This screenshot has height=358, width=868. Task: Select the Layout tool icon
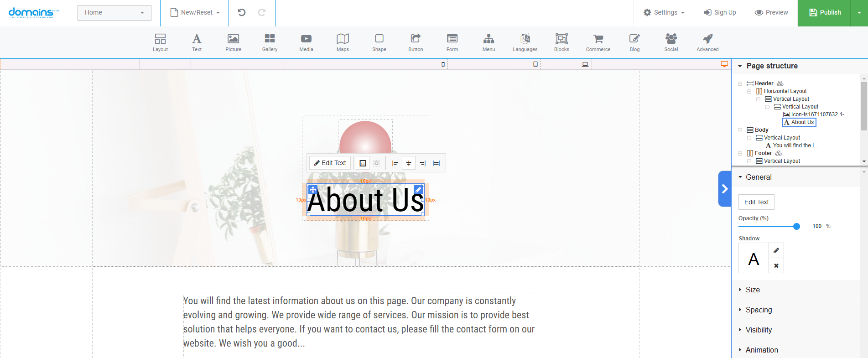[160, 39]
